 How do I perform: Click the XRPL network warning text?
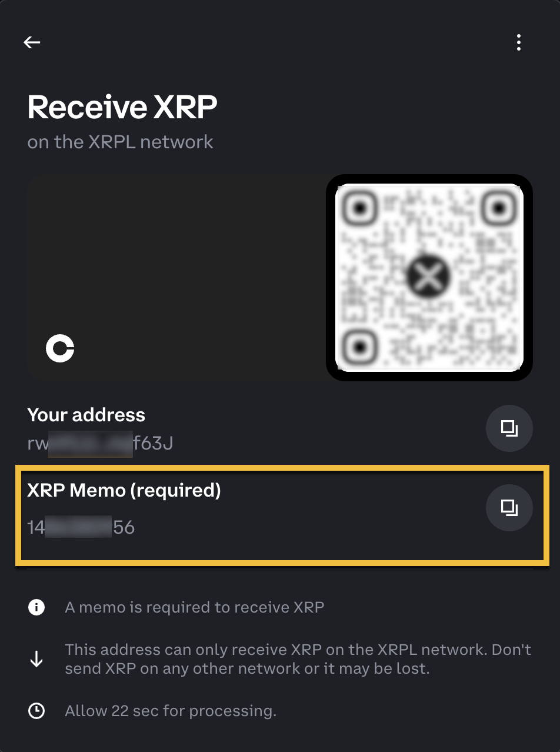point(298,659)
